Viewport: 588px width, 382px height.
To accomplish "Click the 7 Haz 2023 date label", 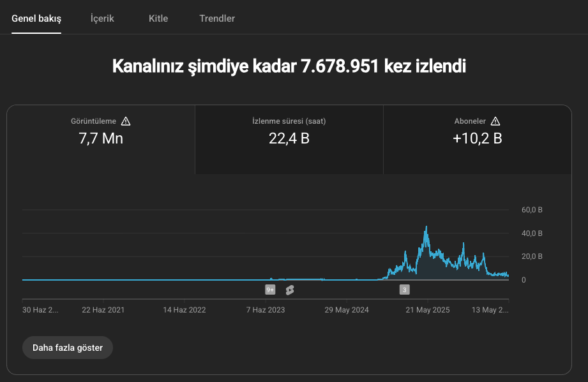I will 266,310.
